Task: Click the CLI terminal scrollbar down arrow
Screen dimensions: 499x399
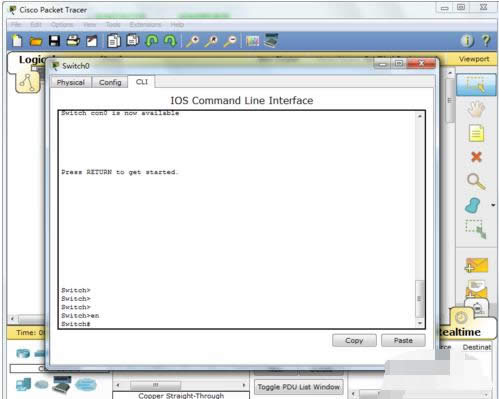Action: click(x=420, y=323)
